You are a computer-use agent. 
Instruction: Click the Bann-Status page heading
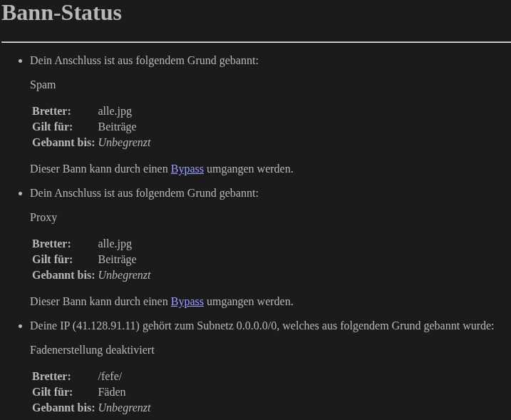[x=61, y=13]
